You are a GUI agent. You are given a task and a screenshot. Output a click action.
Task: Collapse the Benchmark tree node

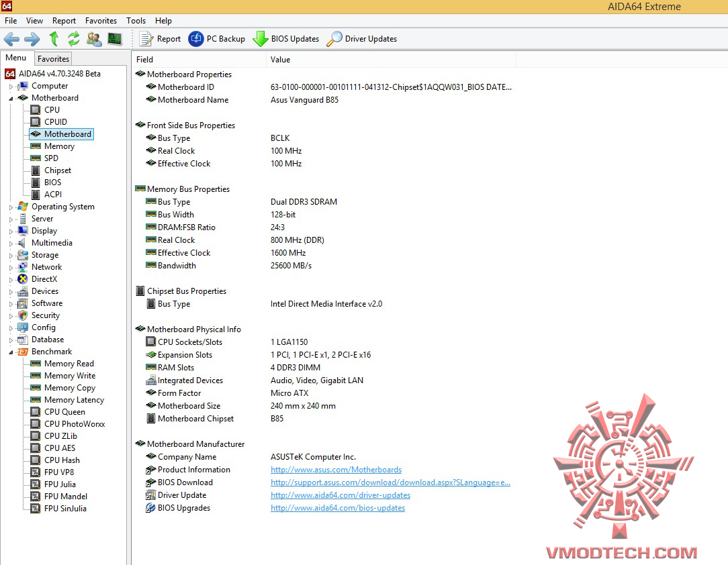point(11,352)
